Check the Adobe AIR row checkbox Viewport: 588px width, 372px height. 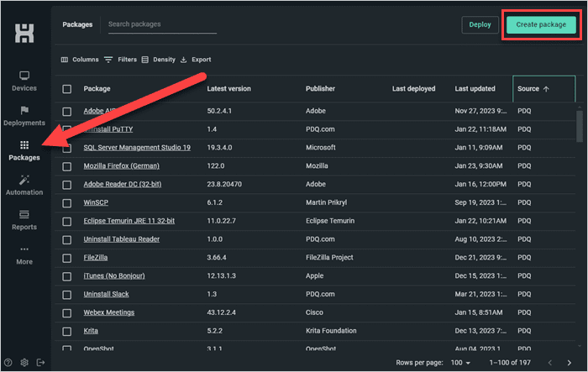66,112
